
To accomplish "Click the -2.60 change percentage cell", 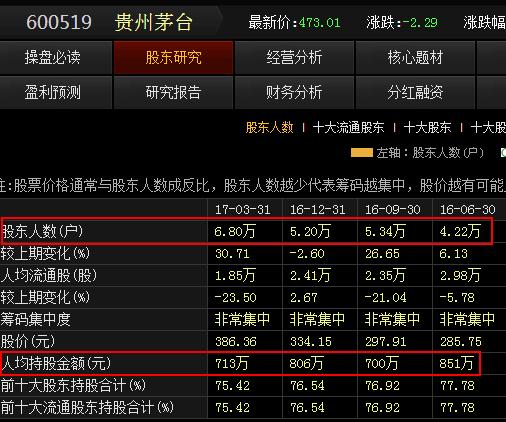I will tap(307, 254).
